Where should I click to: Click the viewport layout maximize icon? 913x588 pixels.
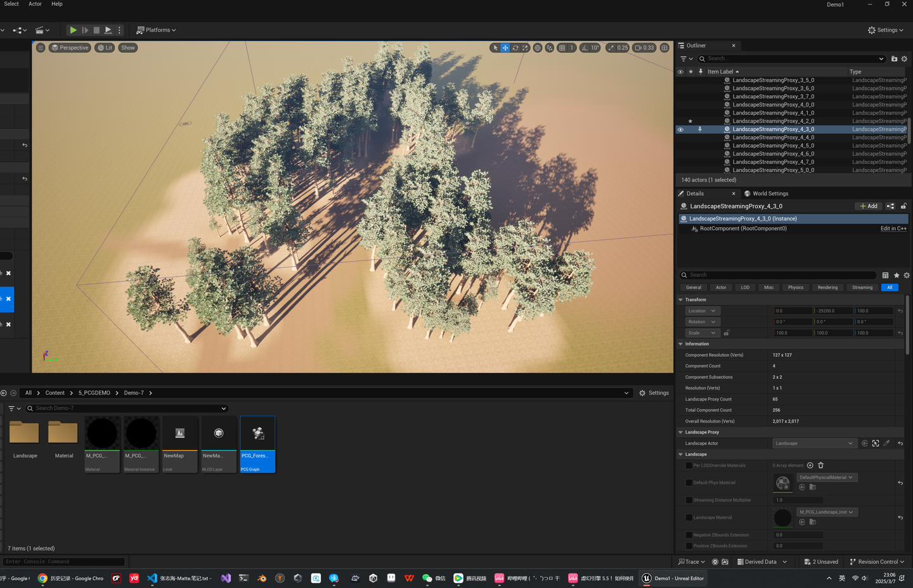[x=664, y=48]
